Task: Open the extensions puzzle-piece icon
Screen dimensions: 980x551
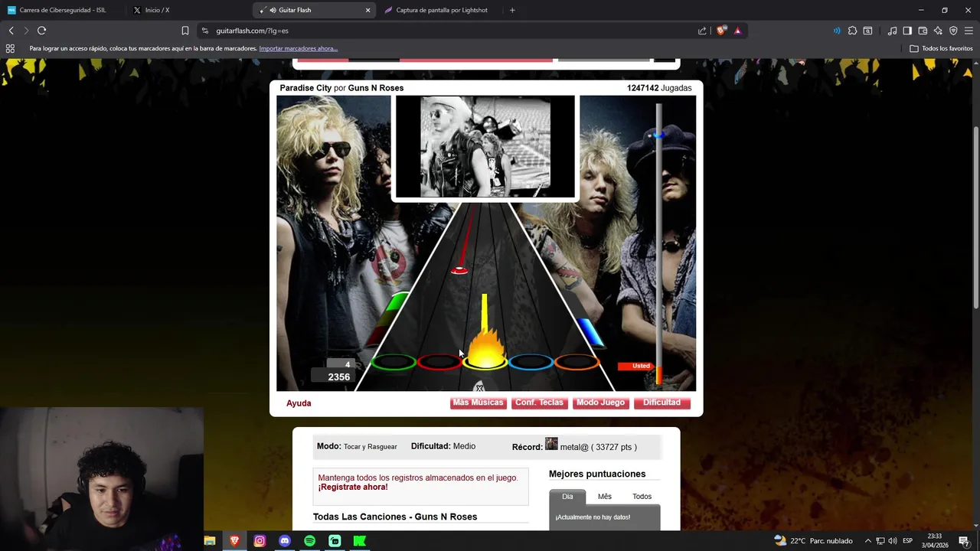Action: [x=852, y=31]
